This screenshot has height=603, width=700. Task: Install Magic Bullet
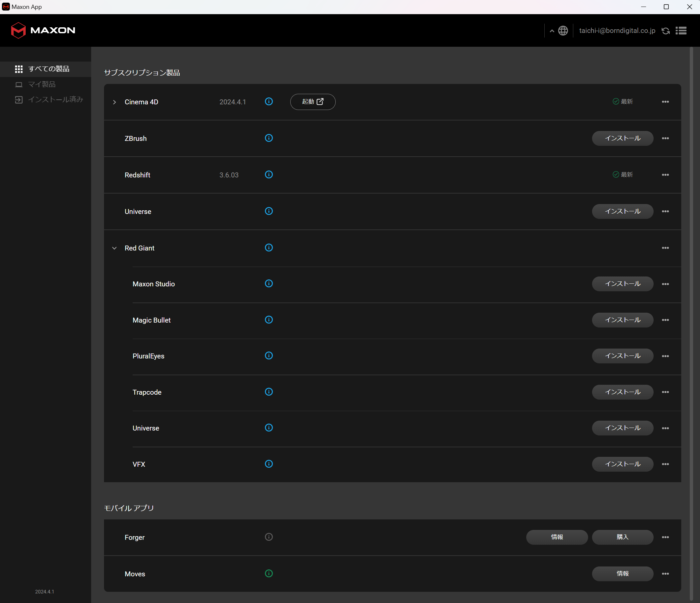point(623,320)
